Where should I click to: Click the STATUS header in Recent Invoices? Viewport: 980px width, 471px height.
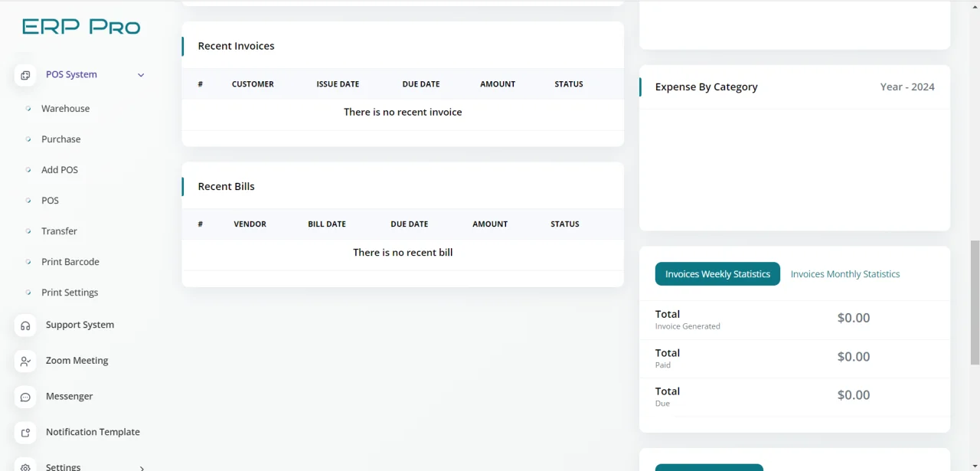(x=569, y=84)
